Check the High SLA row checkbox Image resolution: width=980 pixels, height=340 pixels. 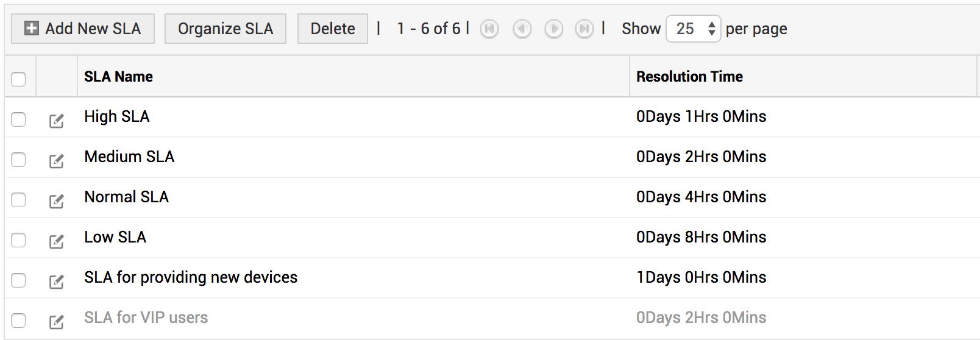pyautogui.click(x=18, y=119)
